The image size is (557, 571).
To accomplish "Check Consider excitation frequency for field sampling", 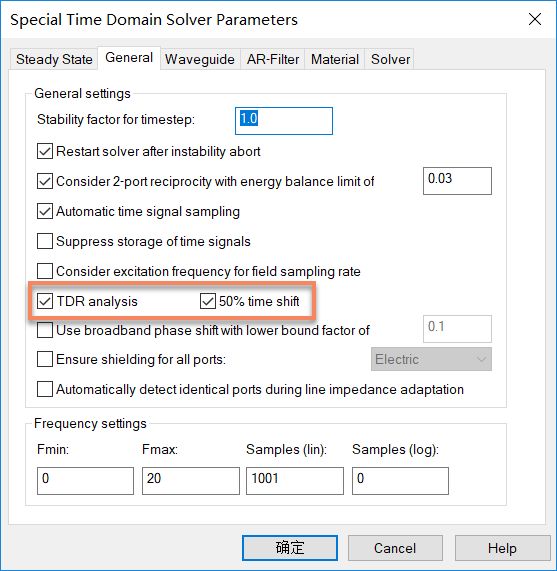I will (45, 271).
